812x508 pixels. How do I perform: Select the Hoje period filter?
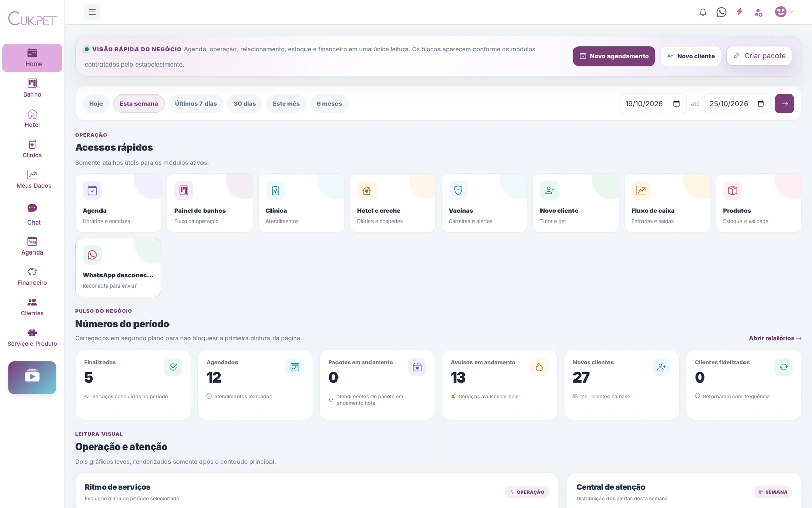coord(96,104)
